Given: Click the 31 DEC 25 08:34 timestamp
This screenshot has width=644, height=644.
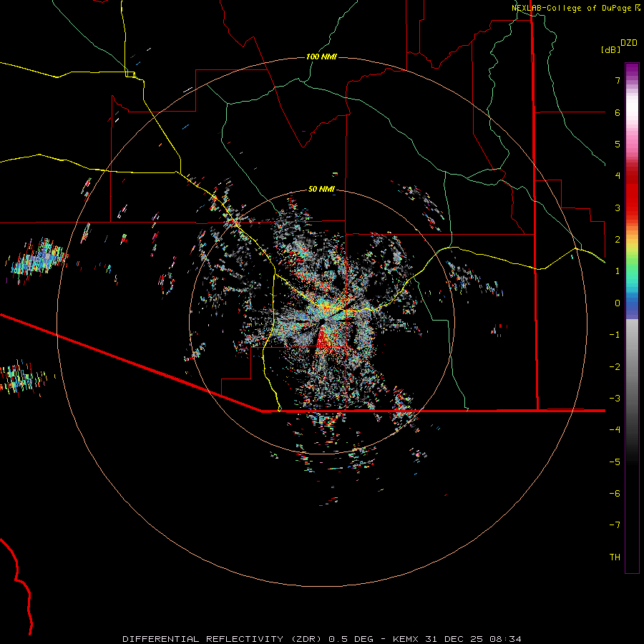Looking at the screenshot, I should pos(473,639).
